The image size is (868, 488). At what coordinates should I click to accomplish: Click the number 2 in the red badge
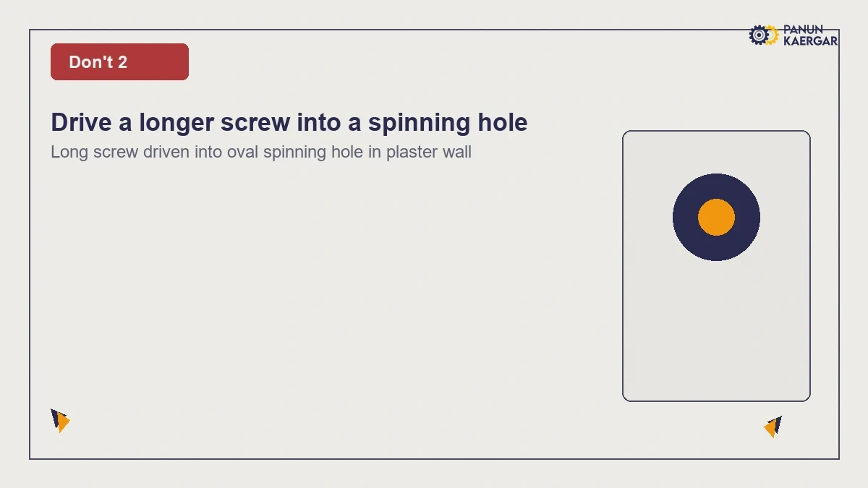(x=122, y=61)
